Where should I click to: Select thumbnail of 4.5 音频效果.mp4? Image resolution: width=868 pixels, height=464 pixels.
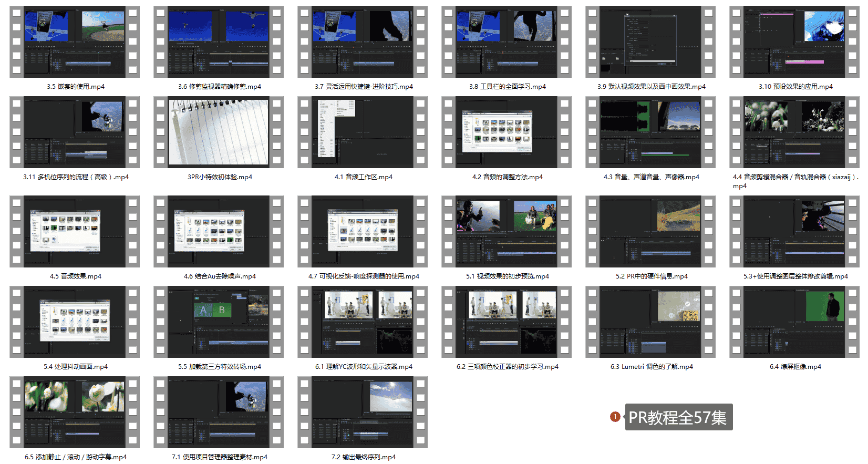75,232
